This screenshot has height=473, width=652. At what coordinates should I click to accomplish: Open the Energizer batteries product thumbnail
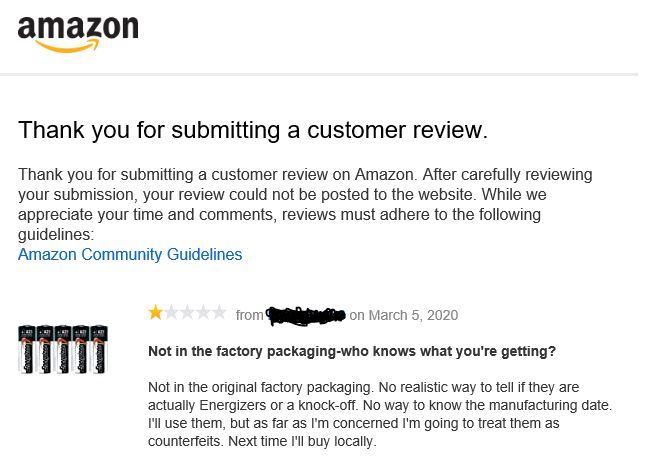click(x=63, y=349)
